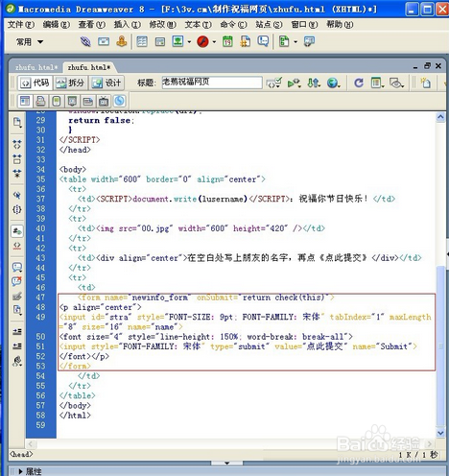Insert an image
449x476 pixels.
click(x=177, y=41)
